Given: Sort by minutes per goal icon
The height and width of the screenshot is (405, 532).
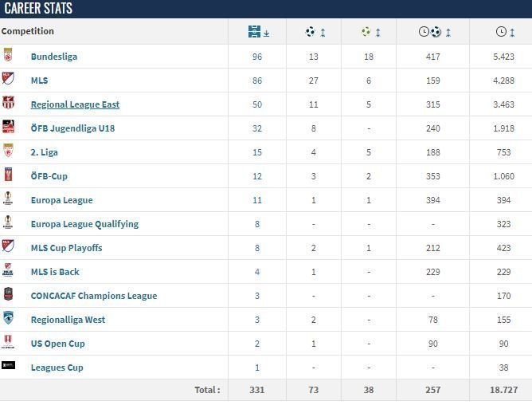Looking at the screenshot, I should (430, 32).
